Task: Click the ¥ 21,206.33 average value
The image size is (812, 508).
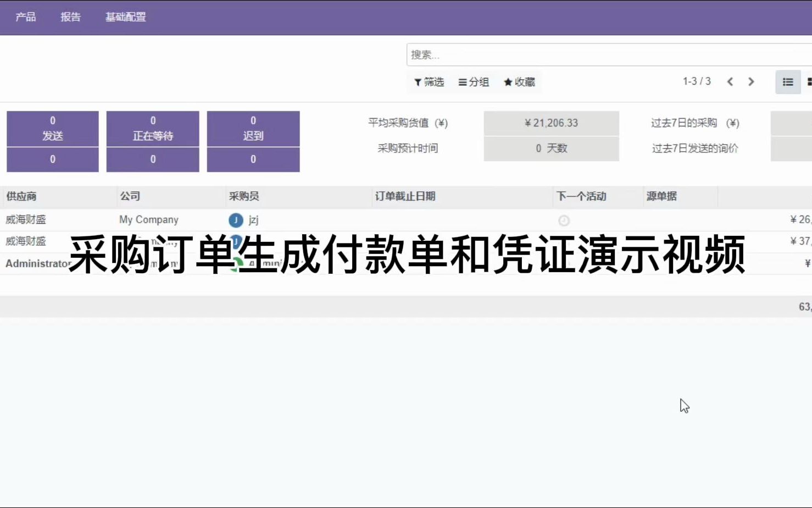Action: tap(551, 123)
